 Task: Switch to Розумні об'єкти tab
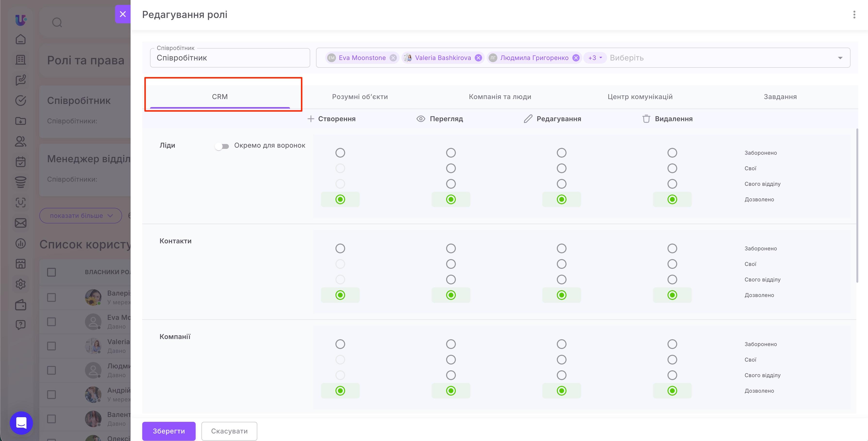(x=360, y=97)
